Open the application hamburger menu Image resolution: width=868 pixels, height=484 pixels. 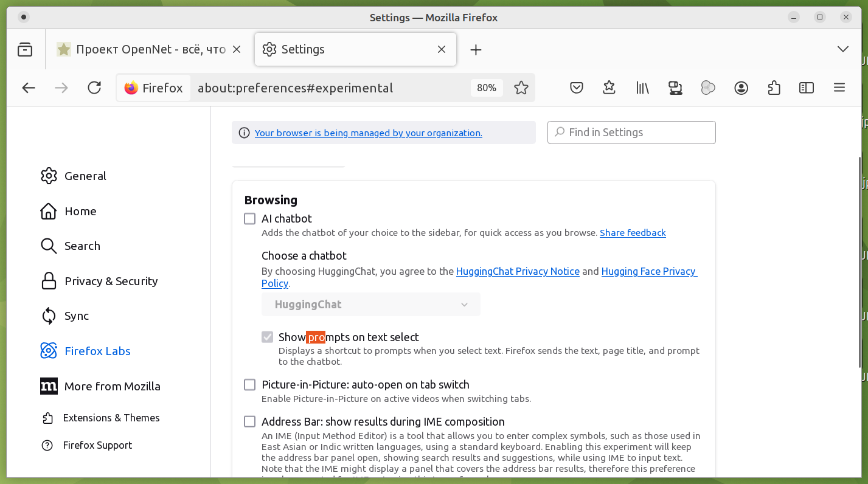[839, 88]
